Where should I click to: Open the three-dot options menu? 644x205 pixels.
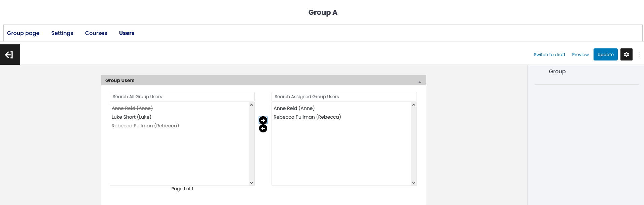[640, 54]
